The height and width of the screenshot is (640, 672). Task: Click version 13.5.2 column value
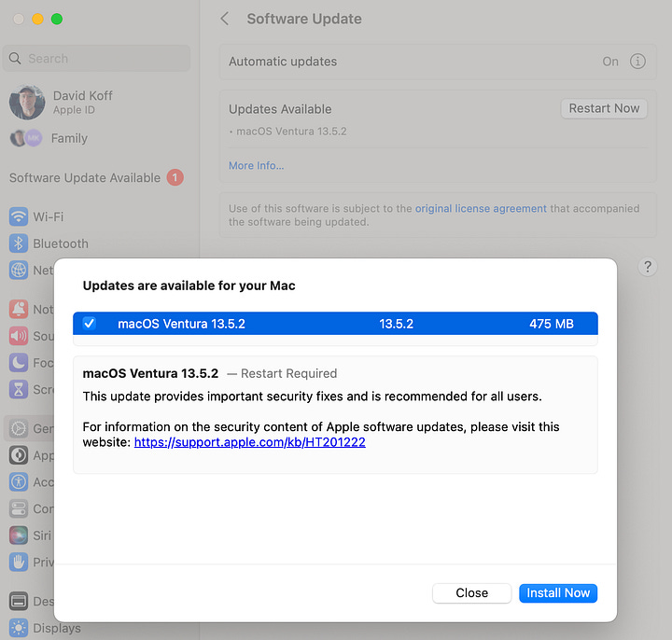396,324
